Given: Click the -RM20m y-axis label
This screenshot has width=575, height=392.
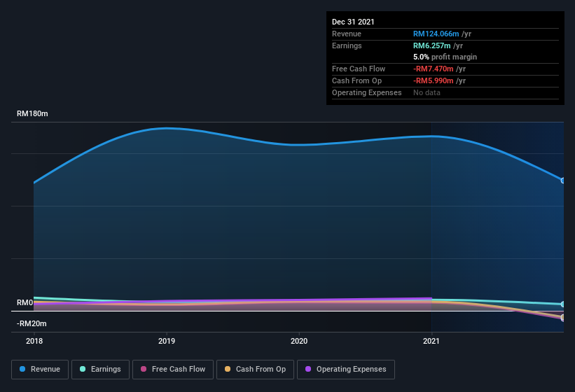Looking at the screenshot, I should [32, 323].
